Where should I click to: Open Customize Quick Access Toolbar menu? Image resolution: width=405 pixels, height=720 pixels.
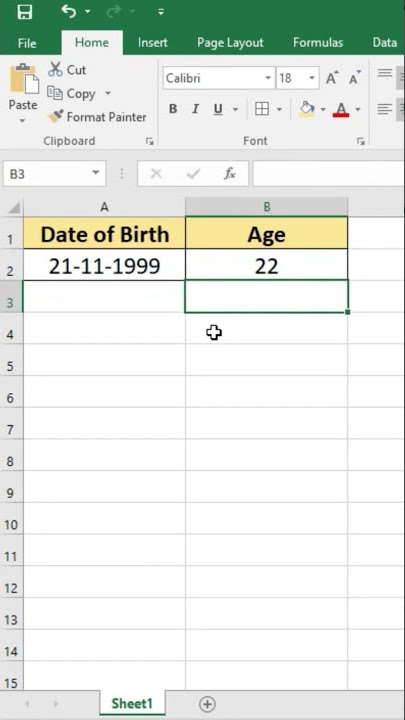160,12
